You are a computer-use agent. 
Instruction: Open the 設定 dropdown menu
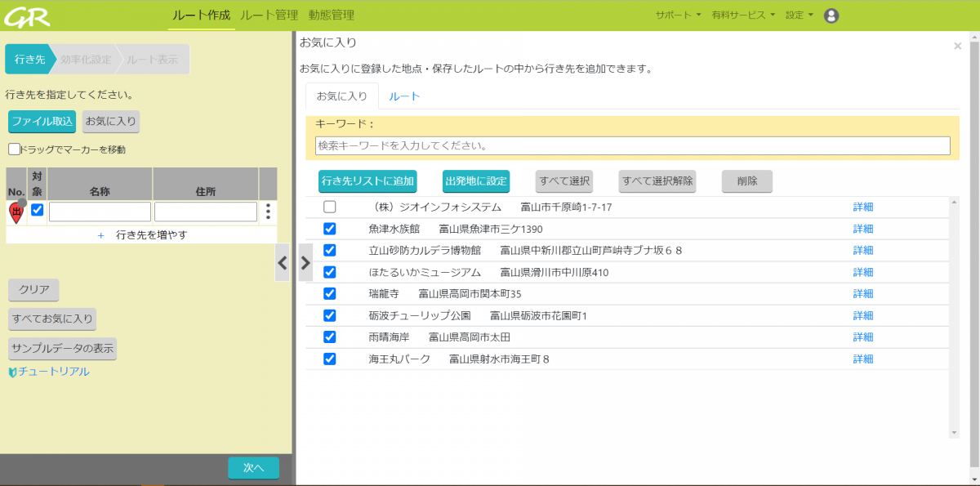coord(799,16)
